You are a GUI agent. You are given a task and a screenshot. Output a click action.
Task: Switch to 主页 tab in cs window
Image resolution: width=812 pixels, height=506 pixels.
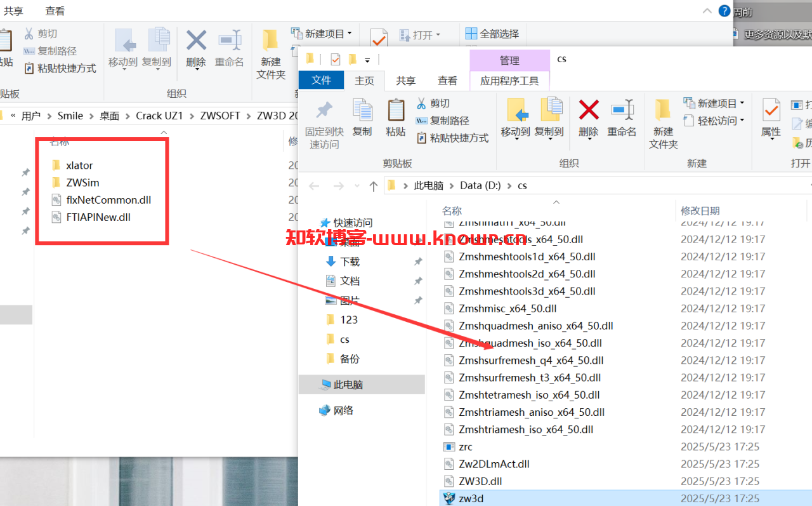(365, 81)
